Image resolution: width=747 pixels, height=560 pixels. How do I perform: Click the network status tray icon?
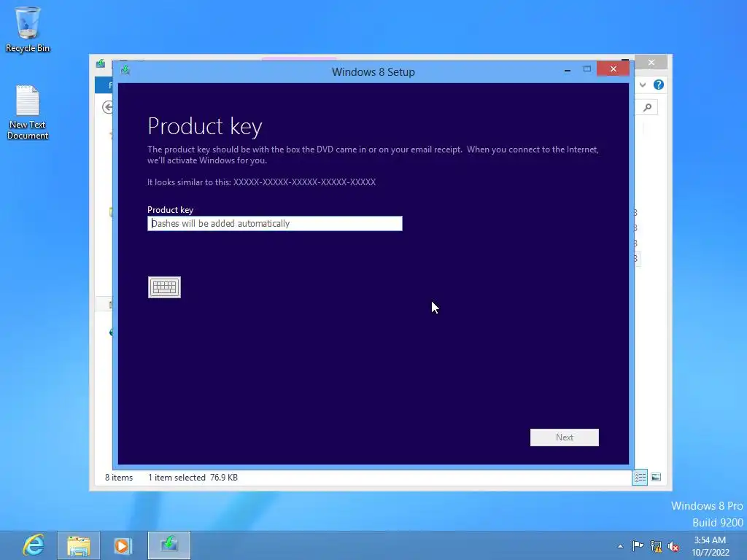pyautogui.click(x=656, y=546)
